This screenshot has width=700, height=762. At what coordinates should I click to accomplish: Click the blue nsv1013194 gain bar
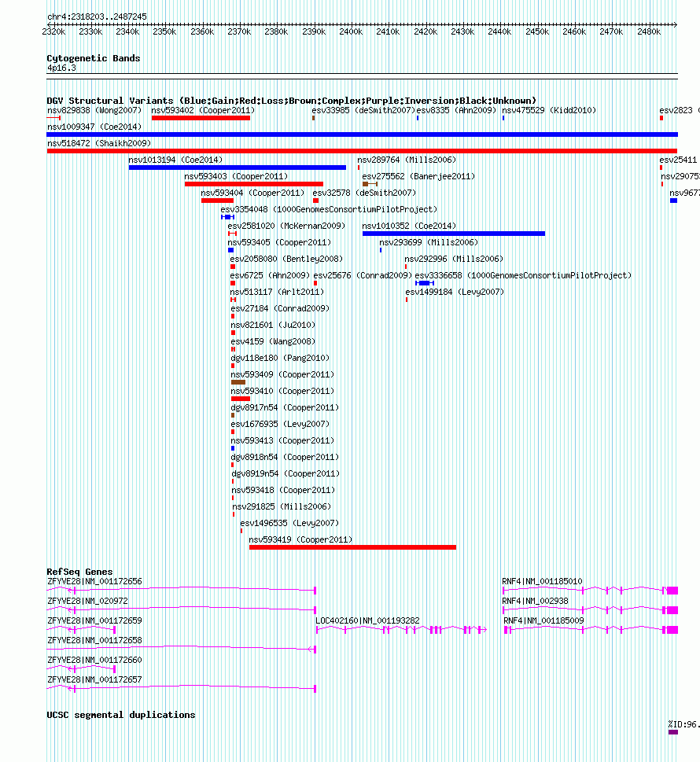[238, 167]
